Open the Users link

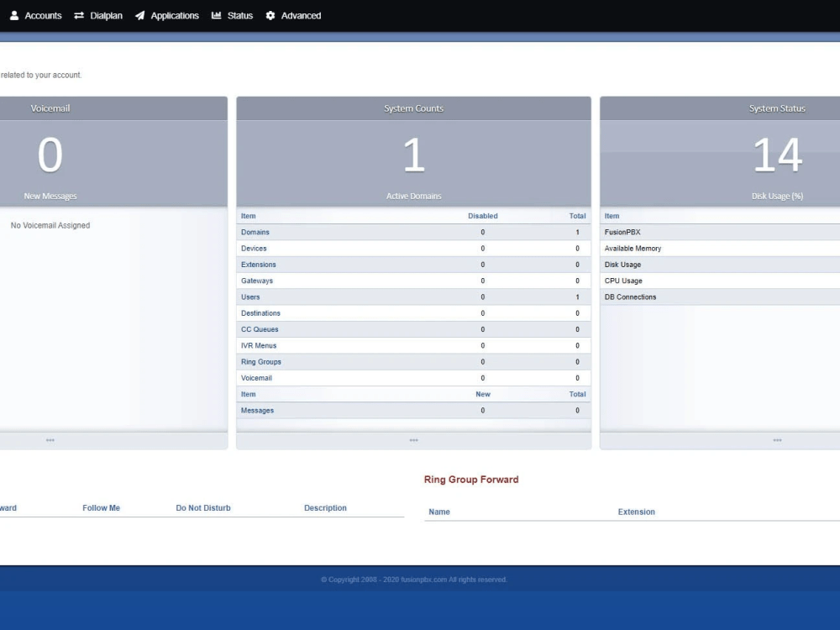coord(250,297)
